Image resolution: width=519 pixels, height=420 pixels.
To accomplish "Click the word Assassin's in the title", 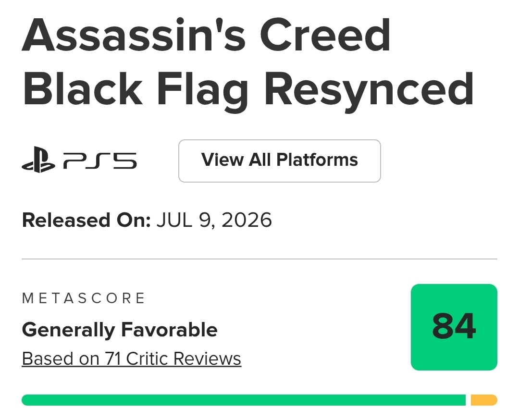I will [x=134, y=35].
